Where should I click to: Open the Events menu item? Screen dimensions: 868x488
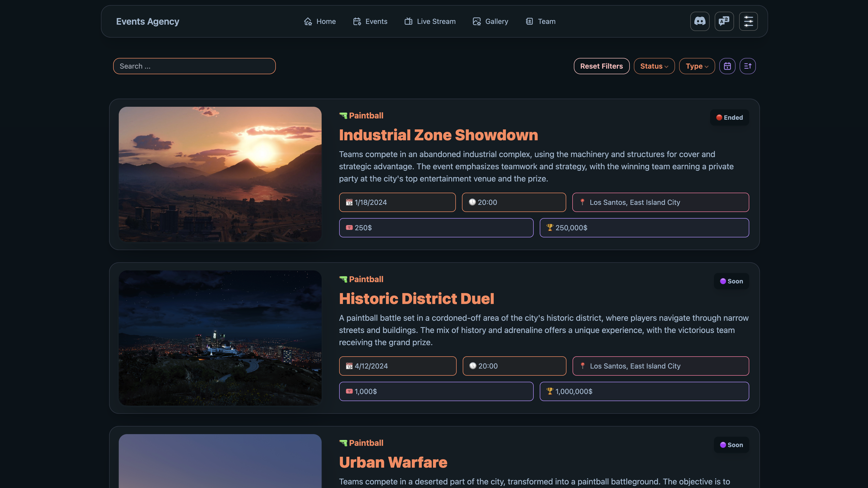click(x=370, y=22)
